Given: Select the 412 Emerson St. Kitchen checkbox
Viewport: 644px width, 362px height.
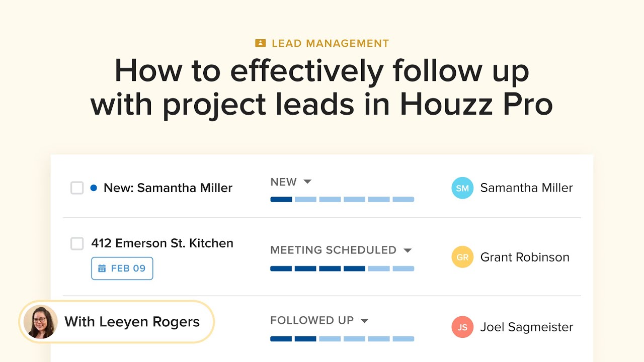Looking at the screenshot, I should coord(77,244).
